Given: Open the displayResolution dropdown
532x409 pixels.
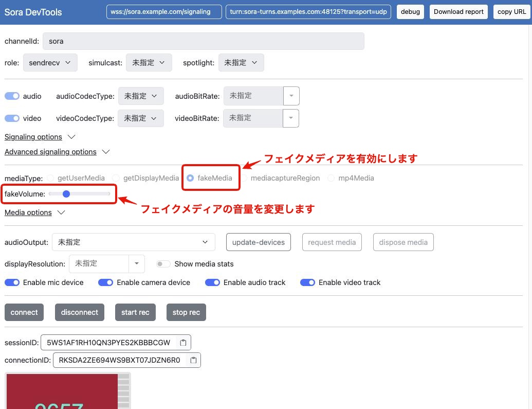Looking at the screenshot, I should (136, 263).
